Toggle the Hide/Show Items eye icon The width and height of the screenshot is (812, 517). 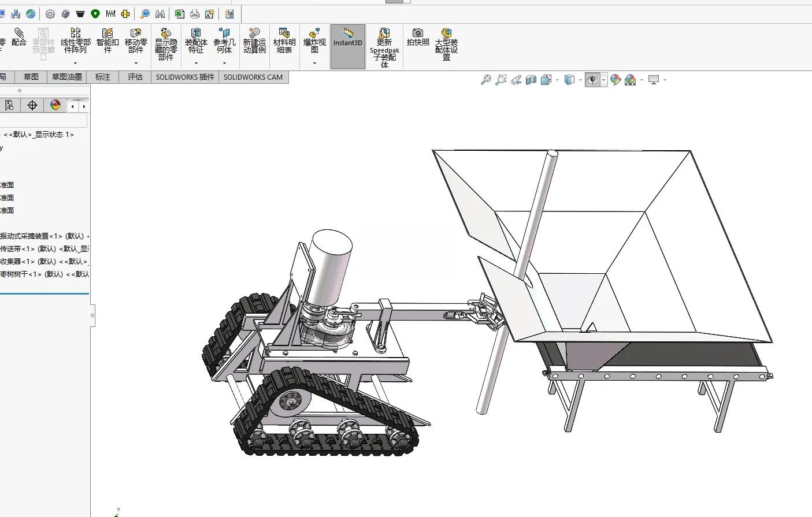point(592,80)
